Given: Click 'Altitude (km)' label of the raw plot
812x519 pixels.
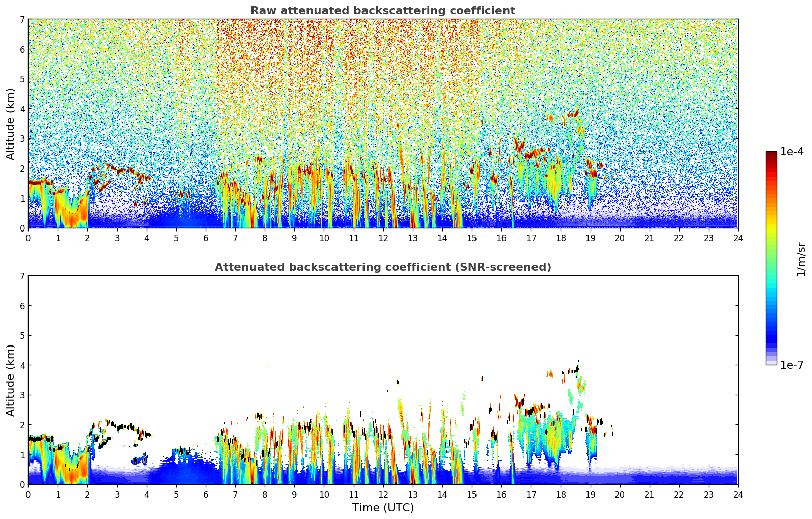Looking at the screenshot, I should 11,124.
